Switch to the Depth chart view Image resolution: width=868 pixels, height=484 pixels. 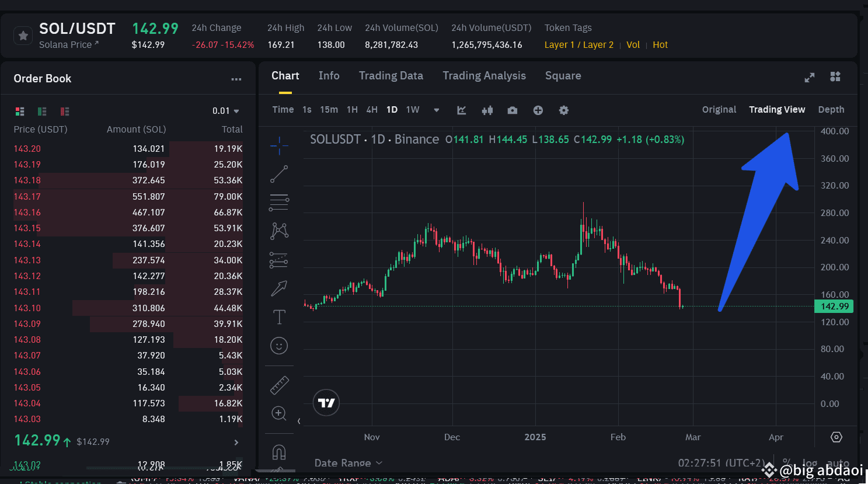(x=831, y=110)
